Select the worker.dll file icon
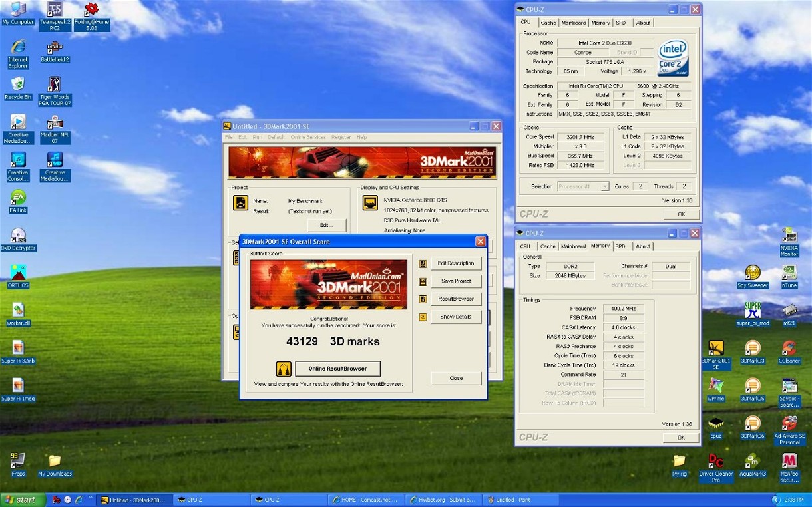 (x=18, y=314)
